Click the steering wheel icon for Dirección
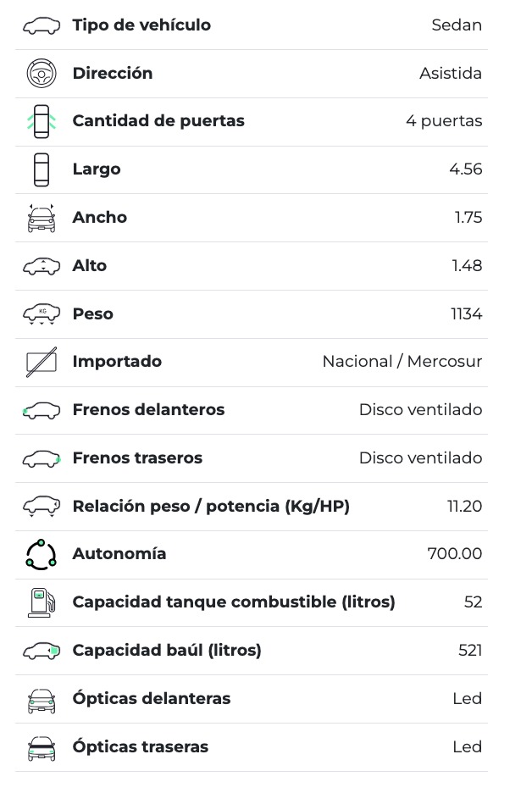The image size is (532, 793). coord(41,74)
